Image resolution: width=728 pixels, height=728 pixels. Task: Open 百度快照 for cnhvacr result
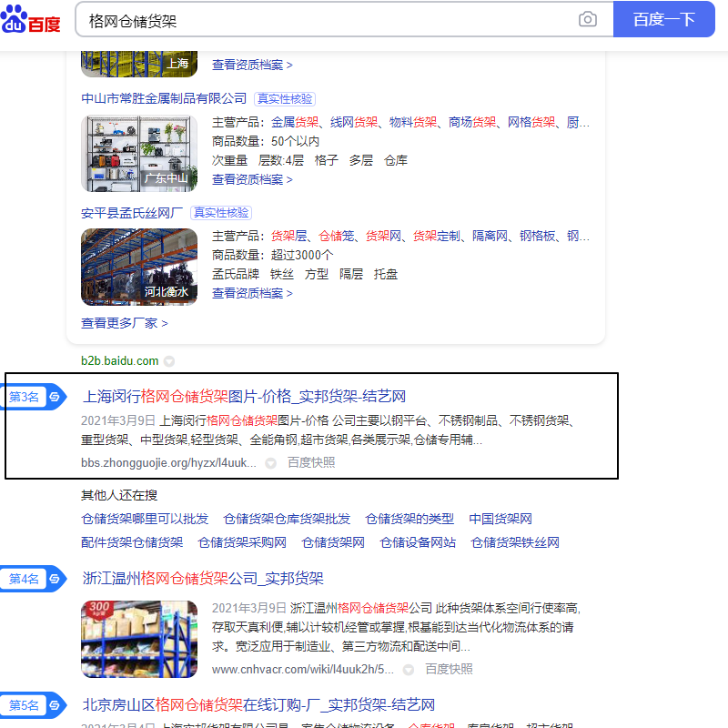[449, 669]
